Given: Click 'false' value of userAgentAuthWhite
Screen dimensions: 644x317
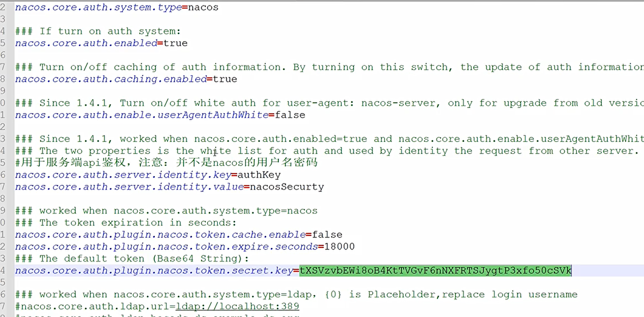Looking at the screenshot, I should point(290,115).
